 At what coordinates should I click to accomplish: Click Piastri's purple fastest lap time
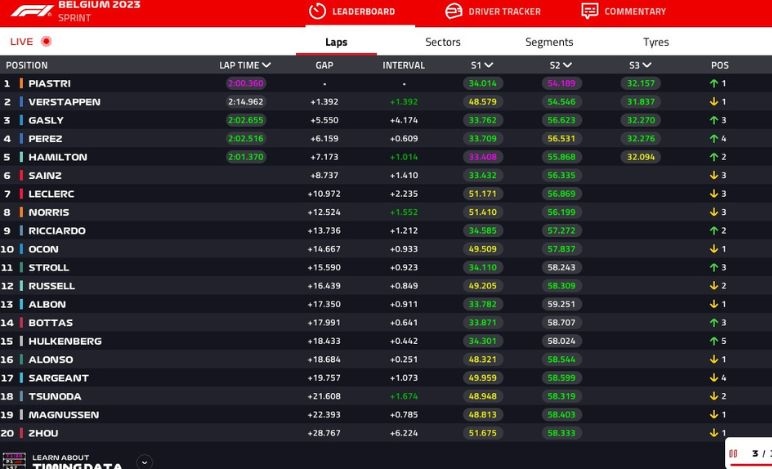(x=245, y=83)
